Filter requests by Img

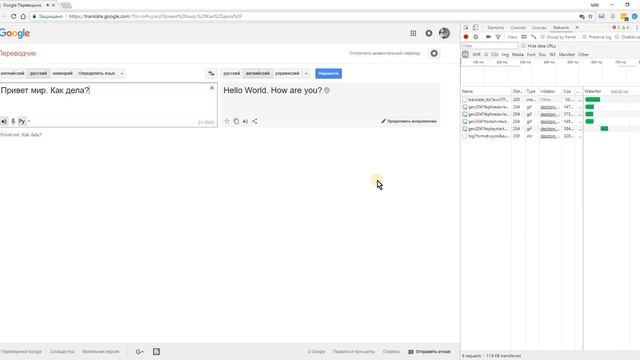(505, 54)
